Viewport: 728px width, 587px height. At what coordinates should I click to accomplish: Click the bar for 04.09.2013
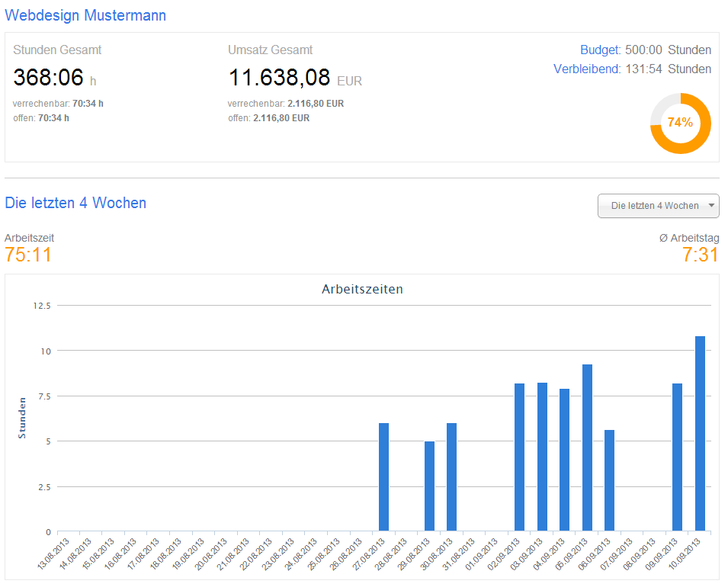(x=565, y=460)
